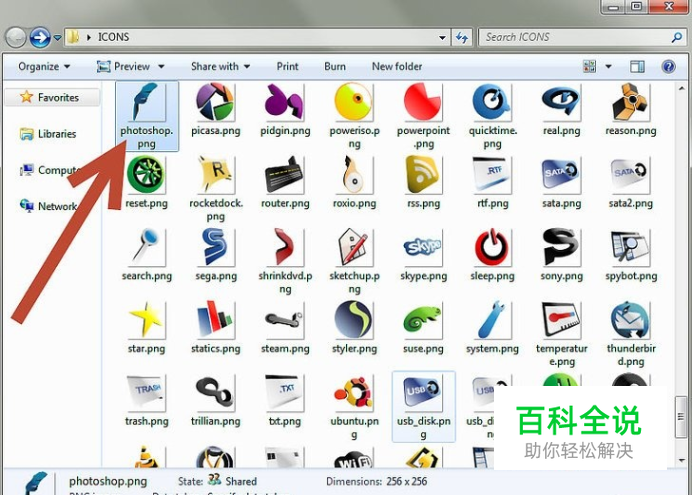The image size is (692, 495).
Task: Select the usb_disk.png icon
Action: 423,393
